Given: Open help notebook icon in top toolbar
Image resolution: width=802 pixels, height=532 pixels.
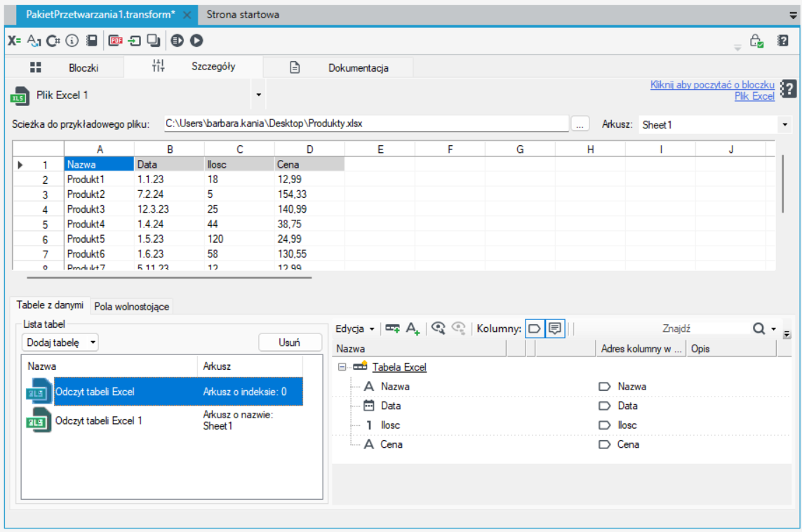Looking at the screenshot, I should [783, 41].
